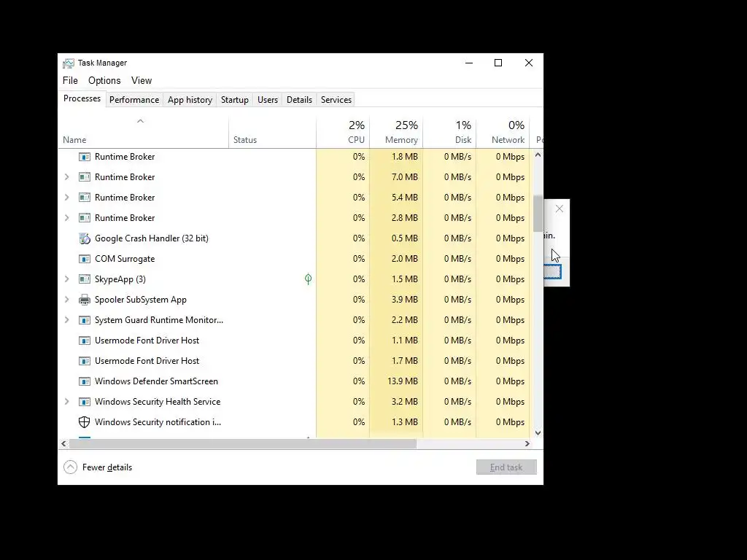Expand System Guard Runtime Monitor entry
Viewport: 747px width, 560px height.
66,321
